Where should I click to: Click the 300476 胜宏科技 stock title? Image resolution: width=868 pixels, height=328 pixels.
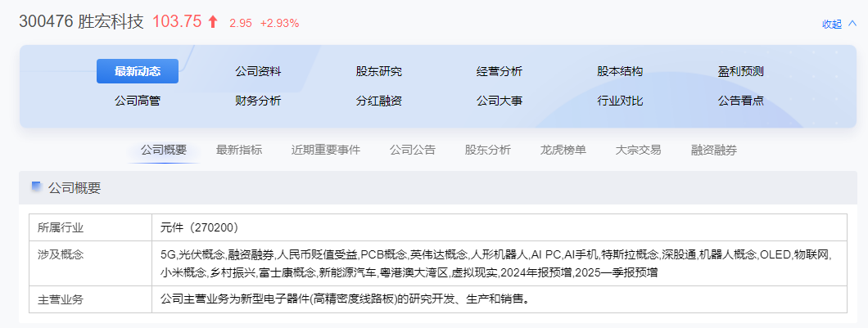(x=82, y=23)
